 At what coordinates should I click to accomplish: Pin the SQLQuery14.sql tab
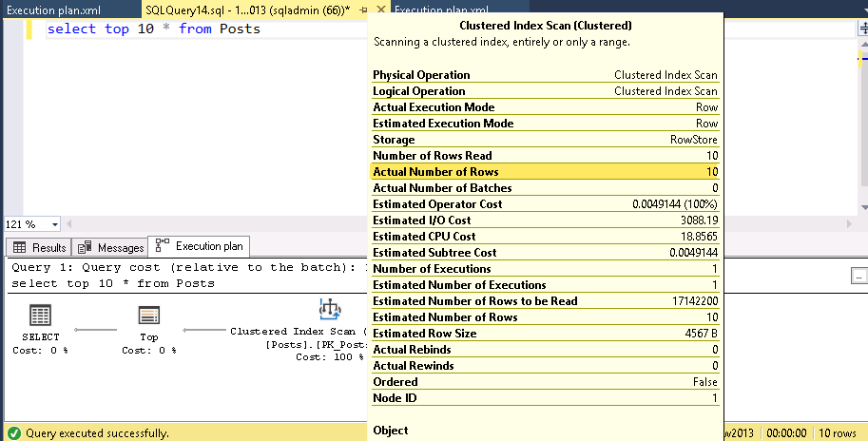coord(364,10)
